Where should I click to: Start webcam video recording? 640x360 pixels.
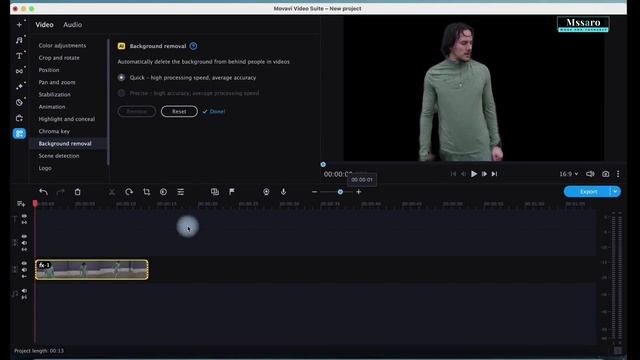[x=266, y=192]
